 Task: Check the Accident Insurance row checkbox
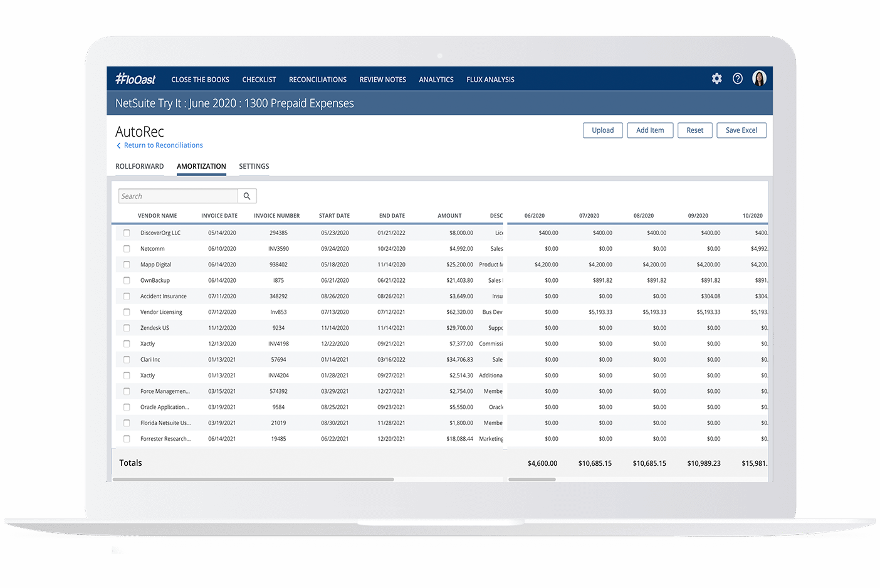[x=127, y=296]
